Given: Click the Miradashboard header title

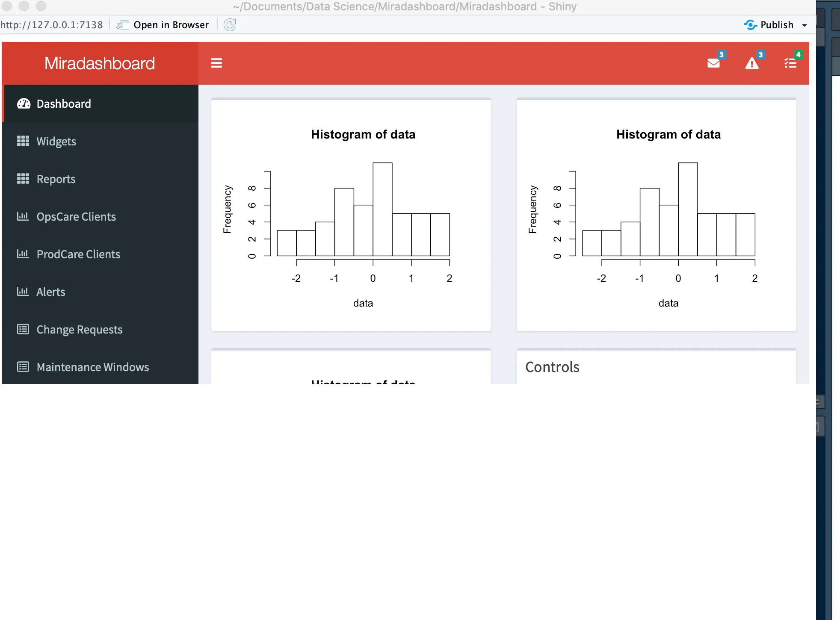Looking at the screenshot, I should click(x=100, y=63).
